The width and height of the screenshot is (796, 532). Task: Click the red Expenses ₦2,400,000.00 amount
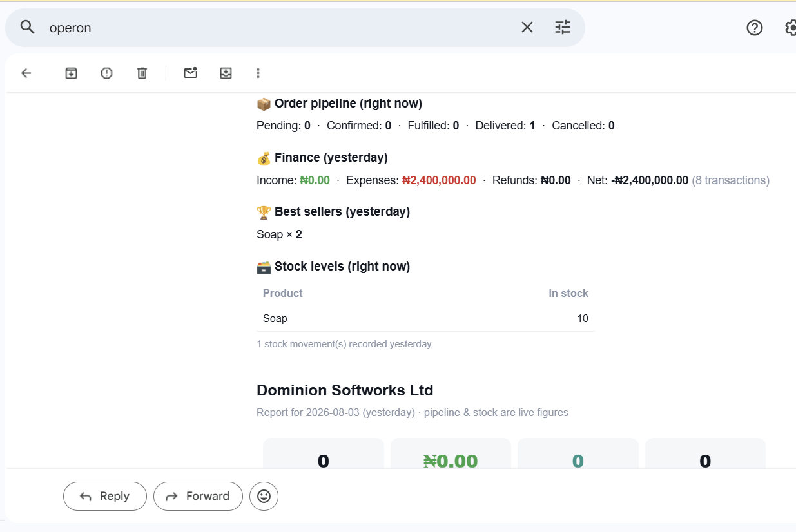439,180
